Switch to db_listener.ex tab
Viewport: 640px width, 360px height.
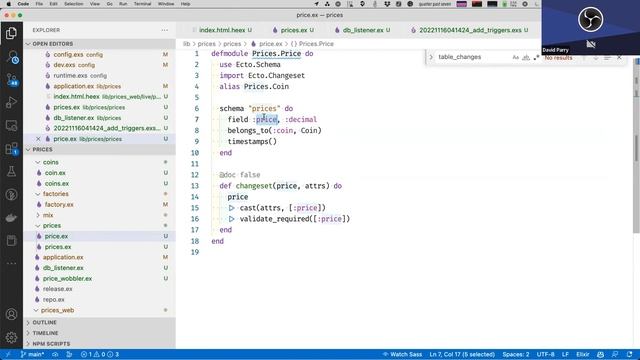[x=362, y=30]
